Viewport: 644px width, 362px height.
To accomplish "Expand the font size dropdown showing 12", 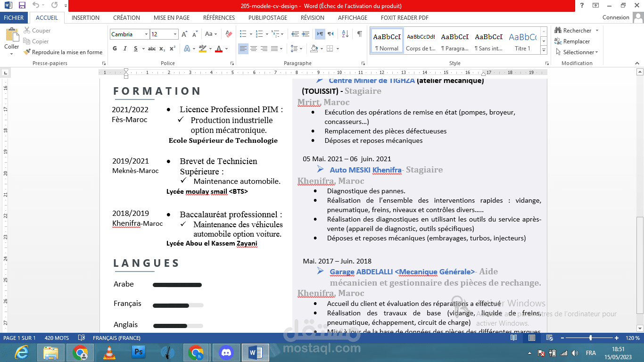I will point(175,34).
